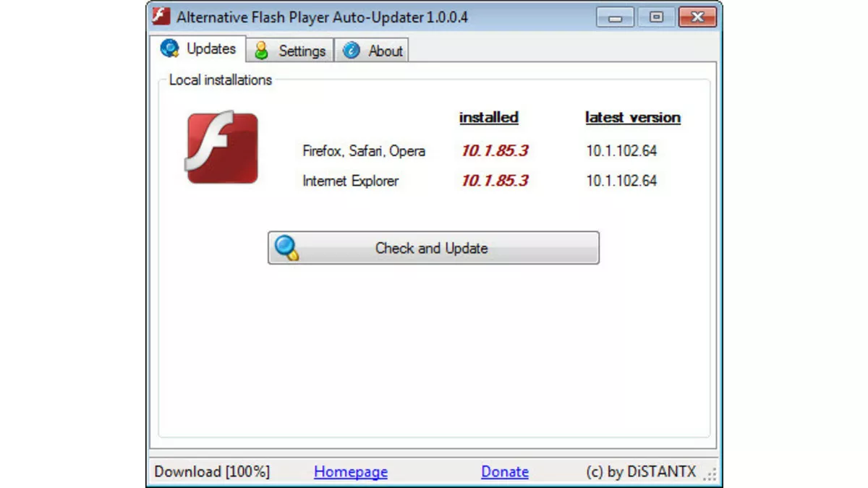This screenshot has width=868, height=488.
Task: Click the DiSTANTX copyright text
Action: (639, 471)
